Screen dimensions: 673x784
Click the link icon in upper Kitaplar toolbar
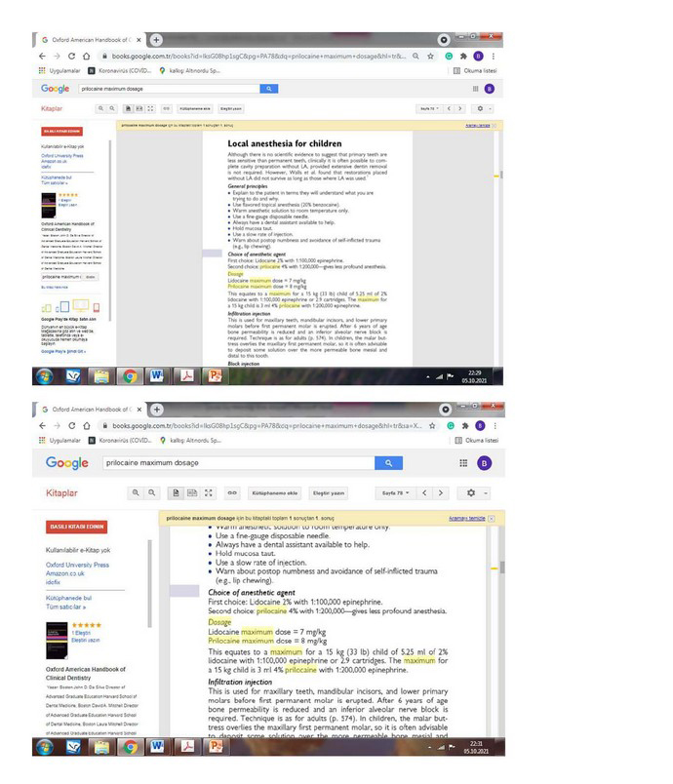[167, 108]
